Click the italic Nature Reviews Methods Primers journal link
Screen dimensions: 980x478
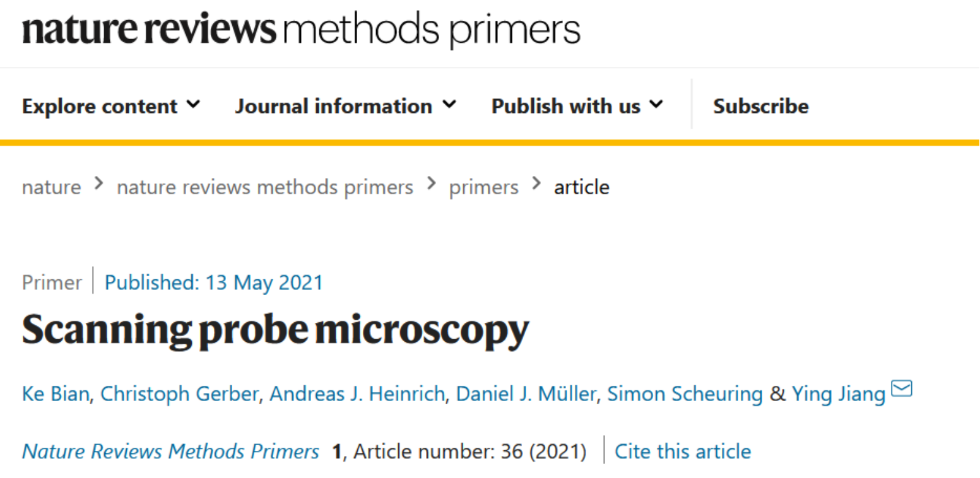tap(170, 452)
